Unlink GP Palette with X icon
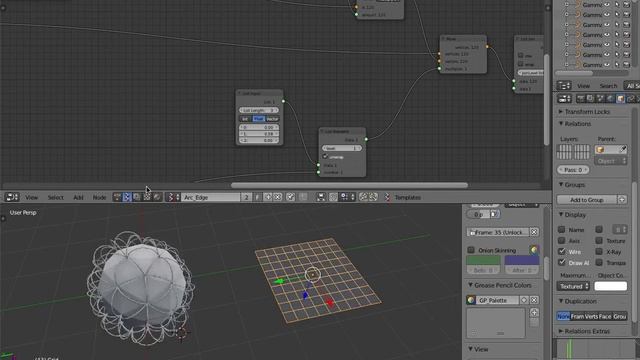This screenshot has height=360, width=640. [x=534, y=300]
